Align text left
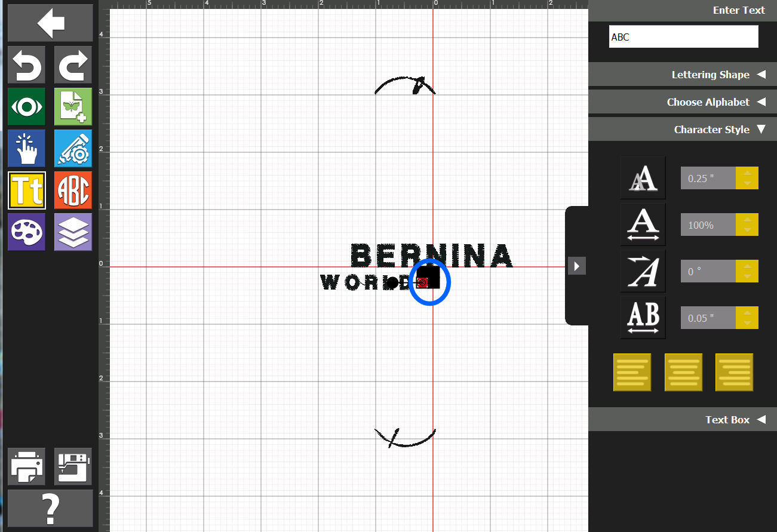 632,372
